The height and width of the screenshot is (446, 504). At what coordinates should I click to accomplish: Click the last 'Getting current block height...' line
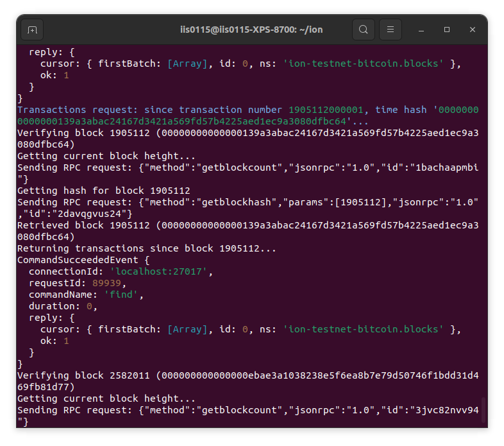tap(106, 399)
